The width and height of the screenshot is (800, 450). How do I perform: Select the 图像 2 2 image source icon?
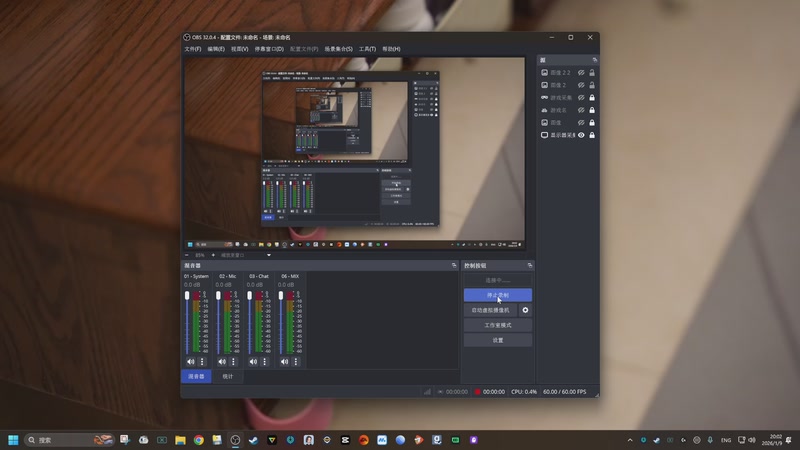click(544, 72)
